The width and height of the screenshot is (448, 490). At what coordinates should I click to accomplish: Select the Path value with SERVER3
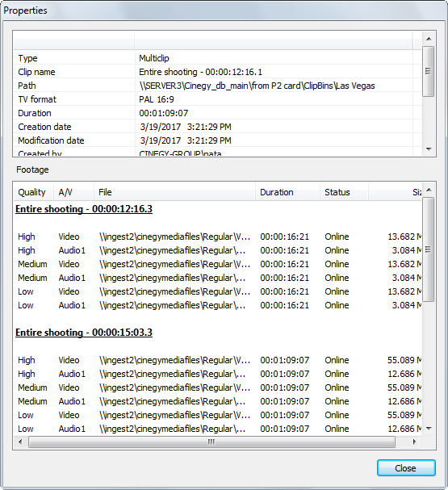(257, 86)
